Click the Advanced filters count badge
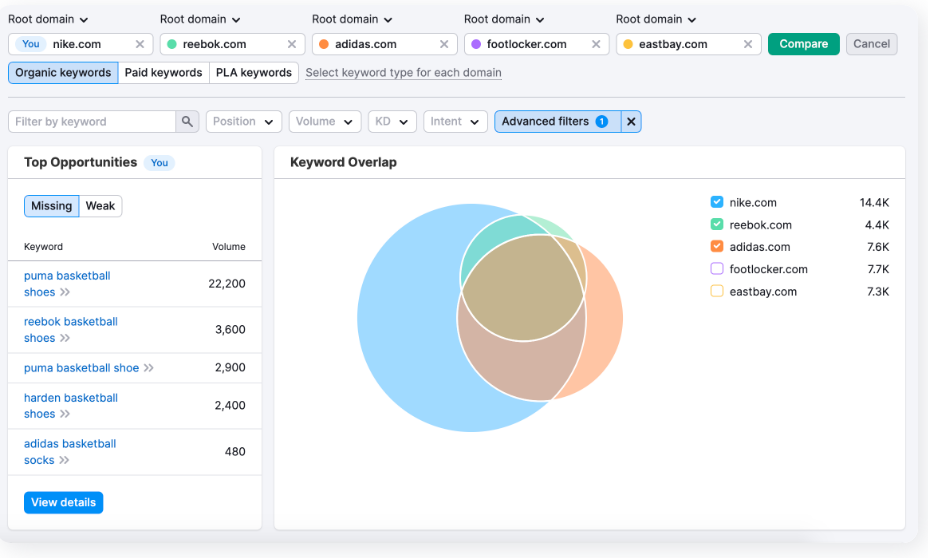Viewport: 928px width, 558px height. click(601, 121)
